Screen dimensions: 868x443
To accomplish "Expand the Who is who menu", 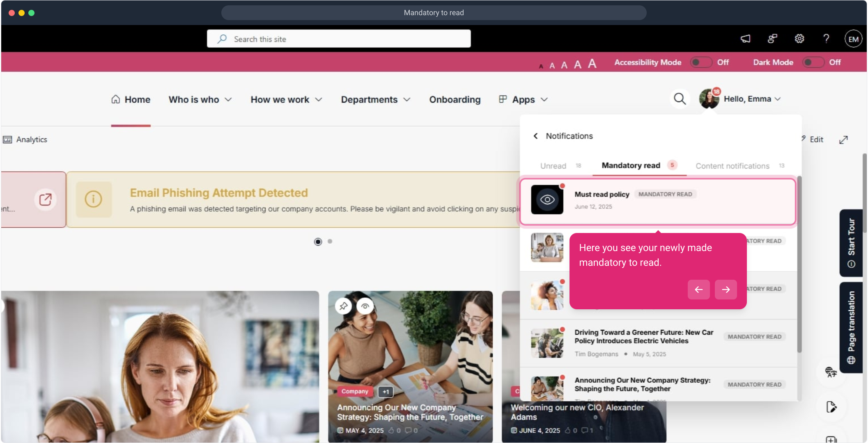I will (200, 100).
